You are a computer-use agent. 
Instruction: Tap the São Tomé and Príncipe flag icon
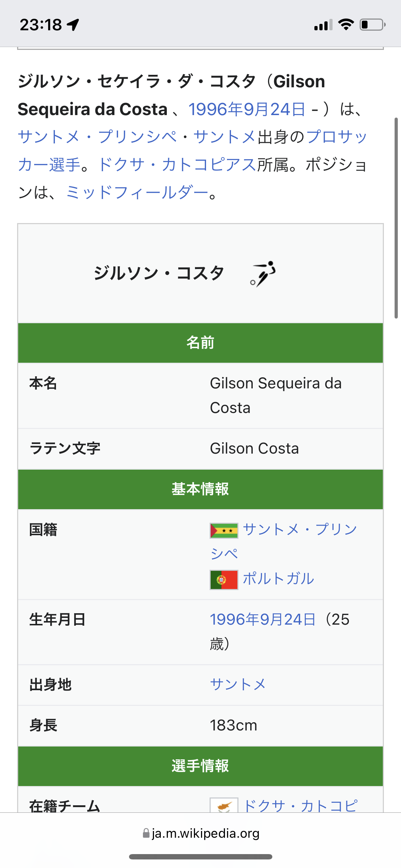224,531
